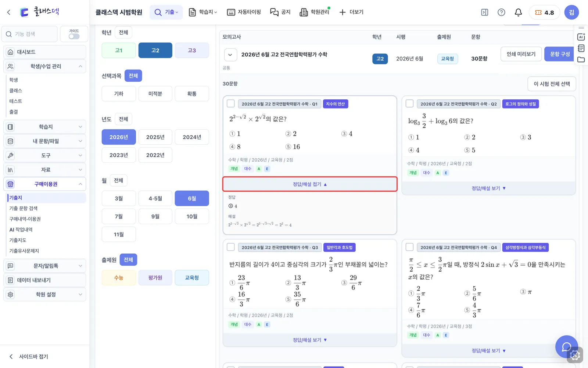Image resolution: width=588 pixels, height=368 pixels.
Task: Select the 2025년 year filter
Action: click(155, 137)
